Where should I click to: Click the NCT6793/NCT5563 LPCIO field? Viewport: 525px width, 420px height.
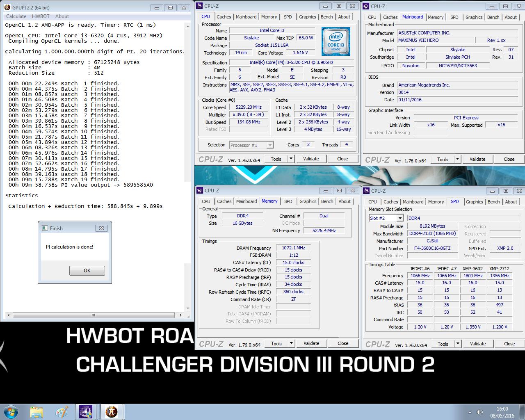[x=458, y=66]
